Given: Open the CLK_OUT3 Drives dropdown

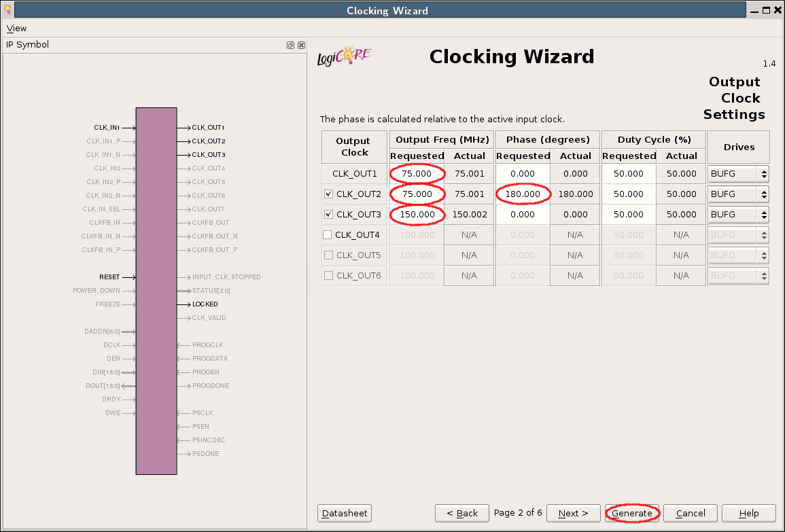Looking at the screenshot, I should [738, 215].
